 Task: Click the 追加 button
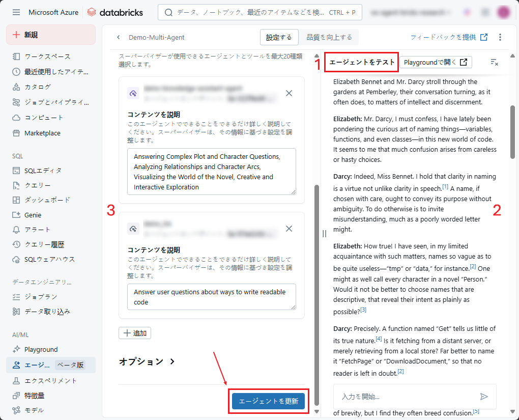[135, 333]
